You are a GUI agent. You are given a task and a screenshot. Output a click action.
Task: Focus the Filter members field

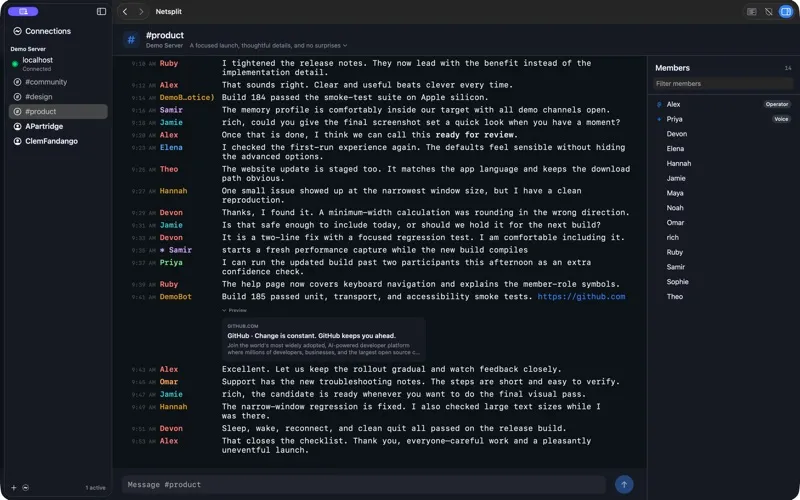pos(723,84)
